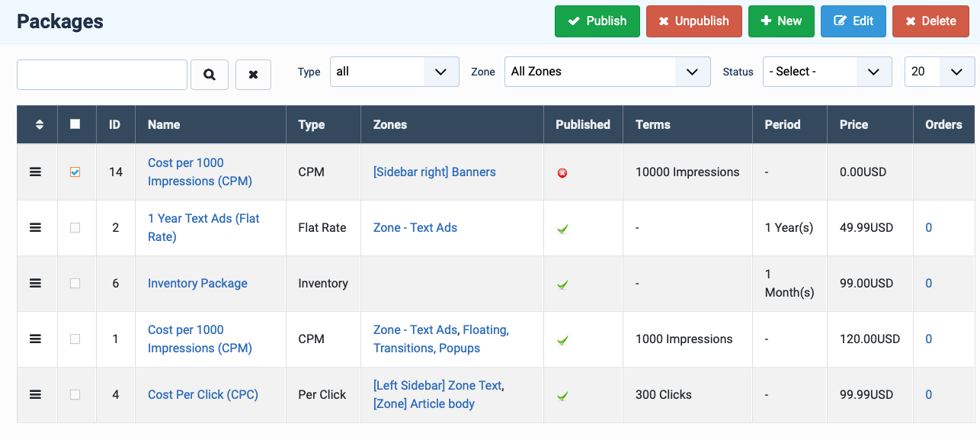Tick the checkbox for Inventory Package row
Image resolution: width=980 pixels, height=440 pixels.
pyautogui.click(x=75, y=283)
